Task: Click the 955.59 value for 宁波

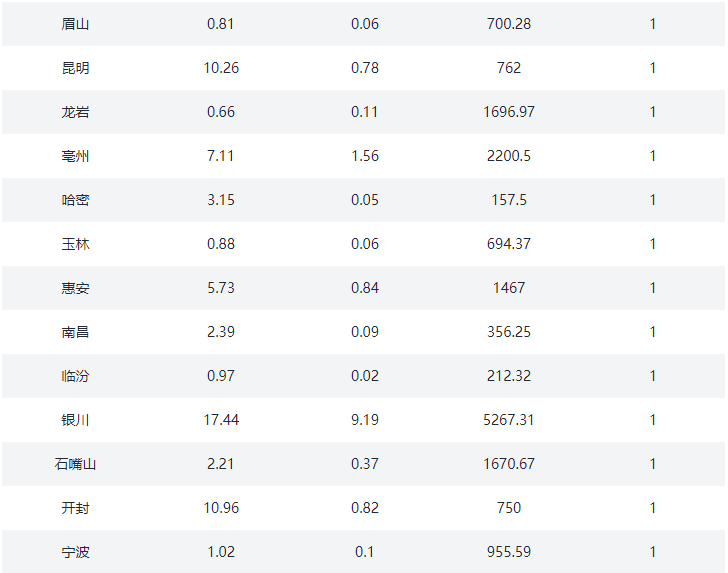Action: tap(508, 552)
